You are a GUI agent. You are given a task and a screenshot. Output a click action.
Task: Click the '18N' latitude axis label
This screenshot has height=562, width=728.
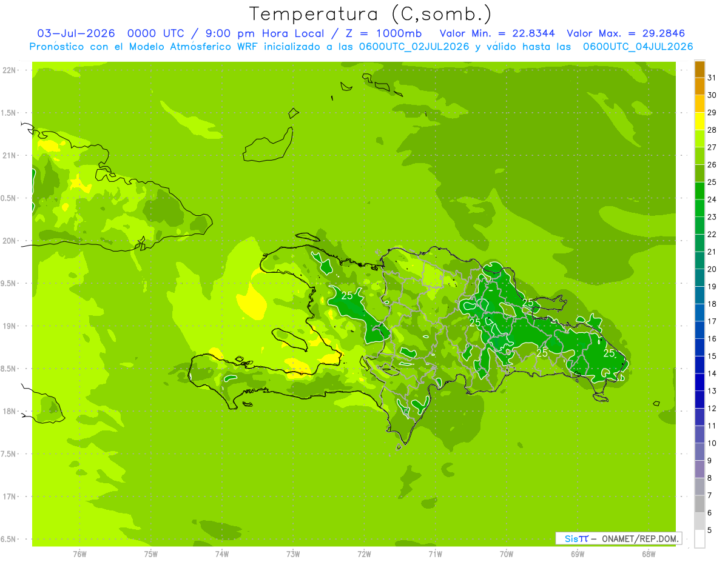coord(9,411)
